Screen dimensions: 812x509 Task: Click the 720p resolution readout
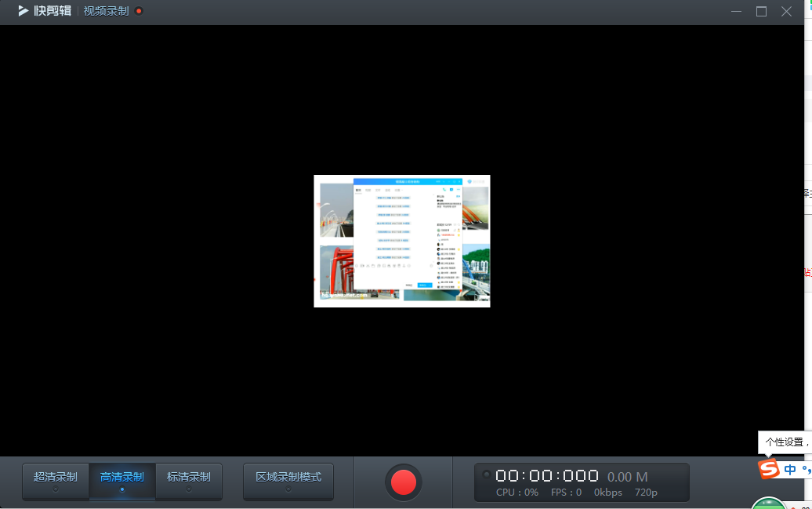[646, 493]
